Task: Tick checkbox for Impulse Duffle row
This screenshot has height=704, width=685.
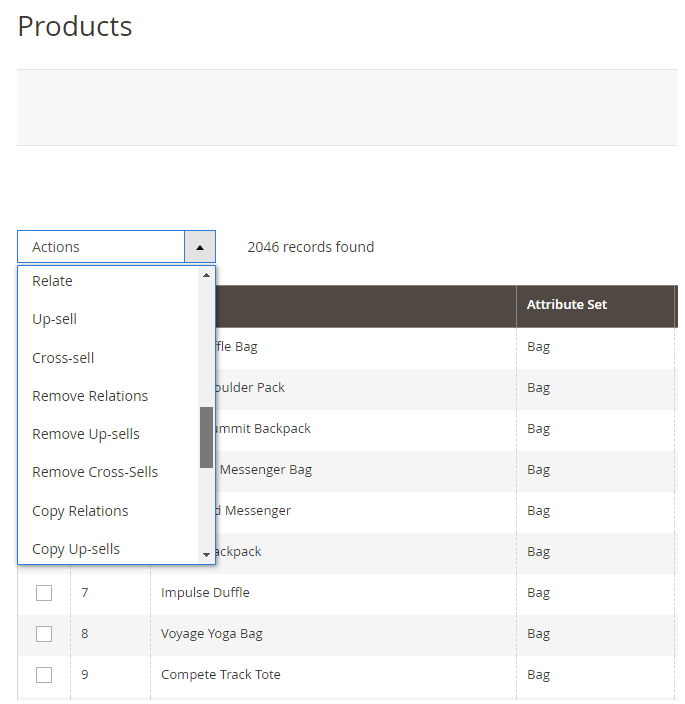Action: coord(44,593)
